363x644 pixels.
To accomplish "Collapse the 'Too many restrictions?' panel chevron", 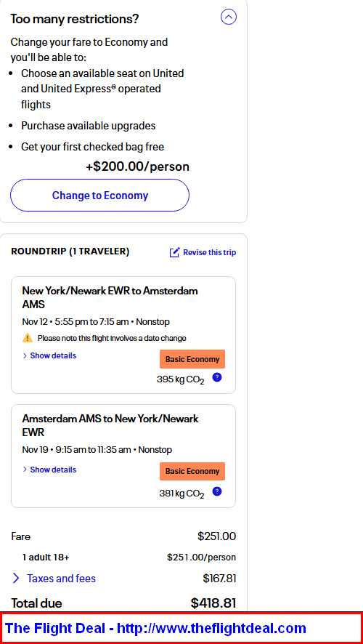I will (x=229, y=17).
